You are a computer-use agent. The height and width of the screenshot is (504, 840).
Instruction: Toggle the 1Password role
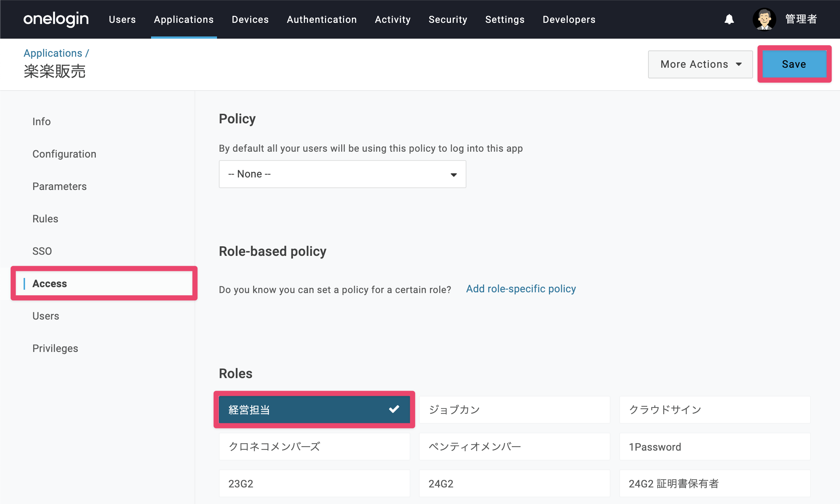click(715, 447)
